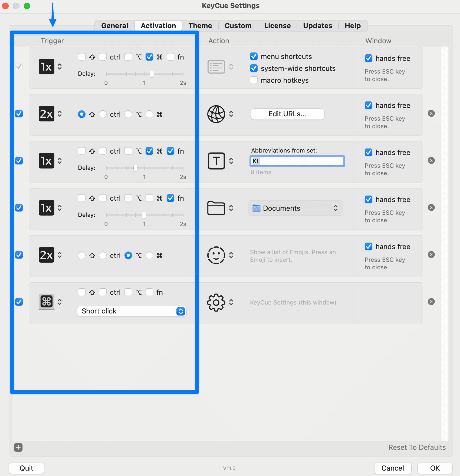Remove the KeyCue Settings activation row
Viewport: 460px width, 476px height.
pyautogui.click(x=431, y=302)
